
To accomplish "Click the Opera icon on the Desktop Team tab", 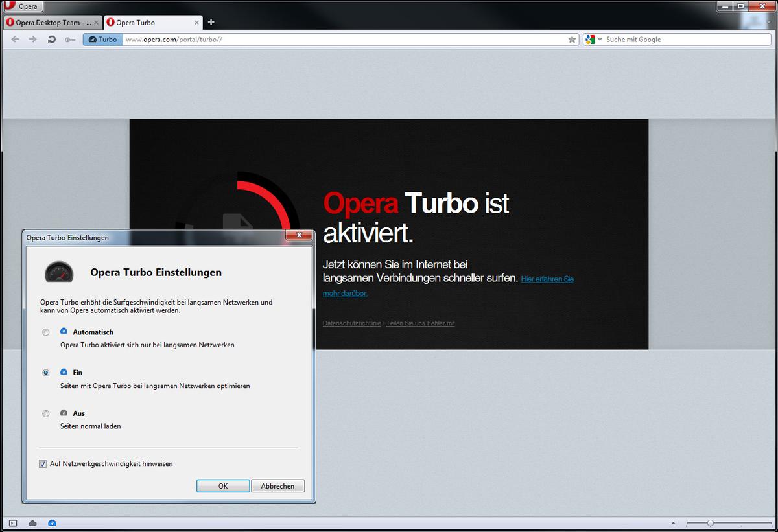I will 10,23.
